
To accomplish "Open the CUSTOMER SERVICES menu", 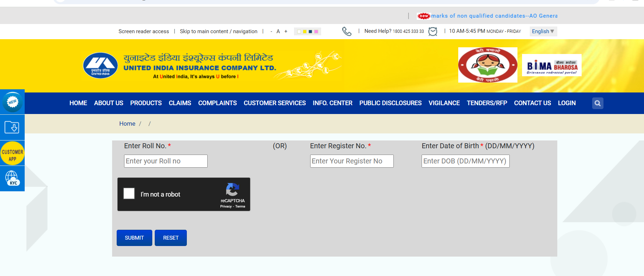I will coord(275,103).
